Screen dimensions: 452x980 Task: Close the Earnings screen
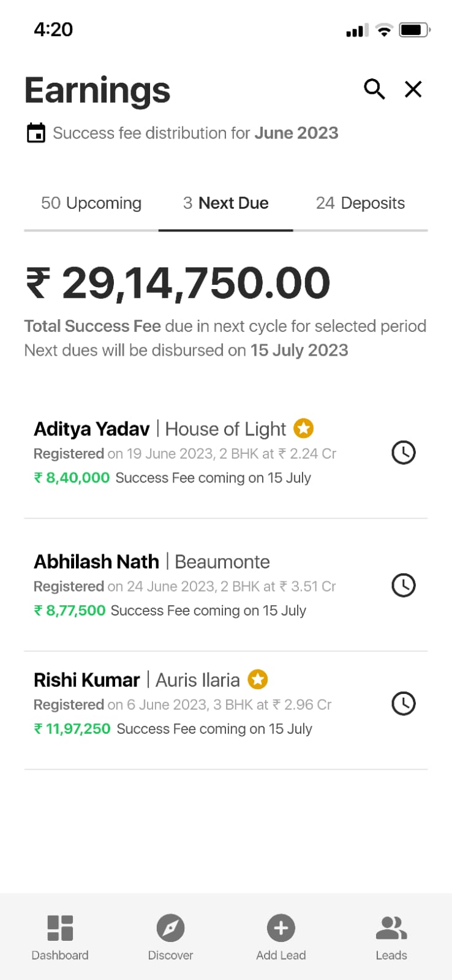pyautogui.click(x=413, y=89)
